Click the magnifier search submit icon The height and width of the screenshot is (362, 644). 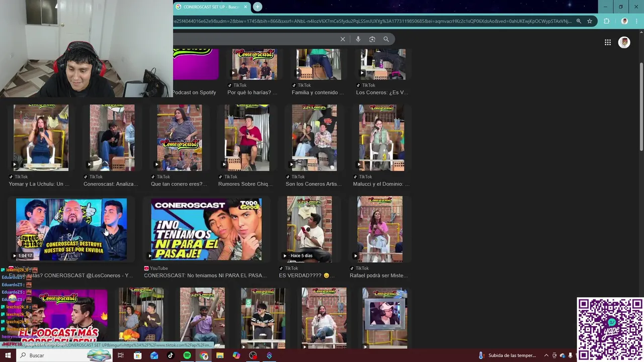point(386,39)
